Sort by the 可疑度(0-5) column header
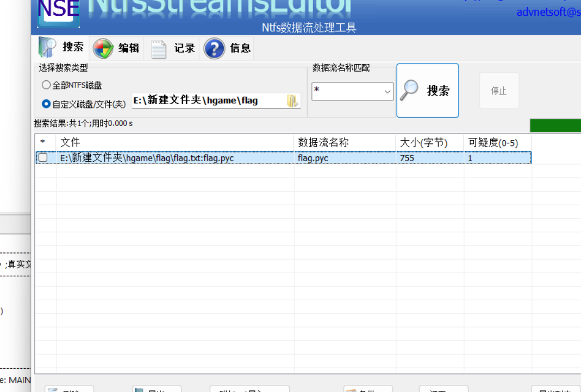The width and height of the screenshot is (581, 392). tap(497, 142)
